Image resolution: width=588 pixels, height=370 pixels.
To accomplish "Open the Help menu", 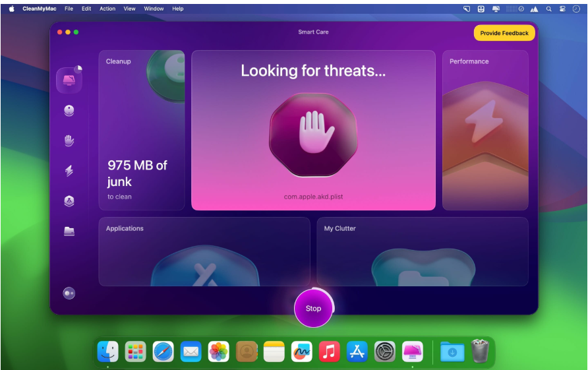I will click(178, 9).
